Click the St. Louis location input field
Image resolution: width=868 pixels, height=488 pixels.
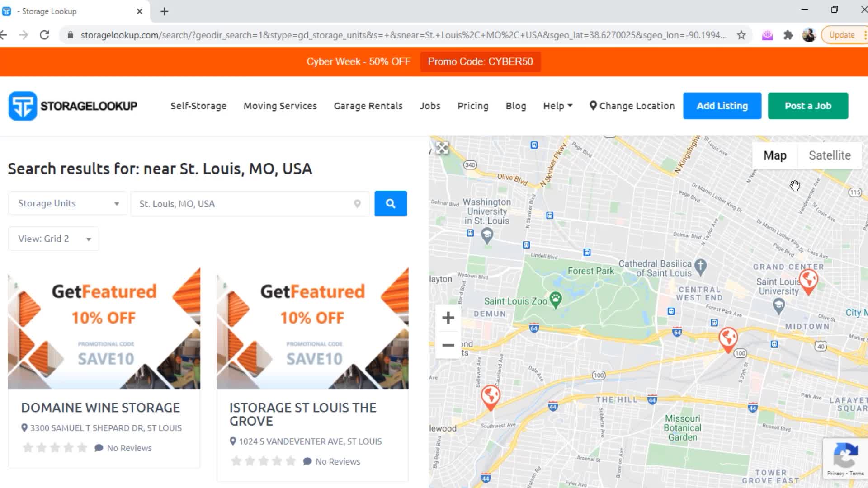(x=244, y=204)
